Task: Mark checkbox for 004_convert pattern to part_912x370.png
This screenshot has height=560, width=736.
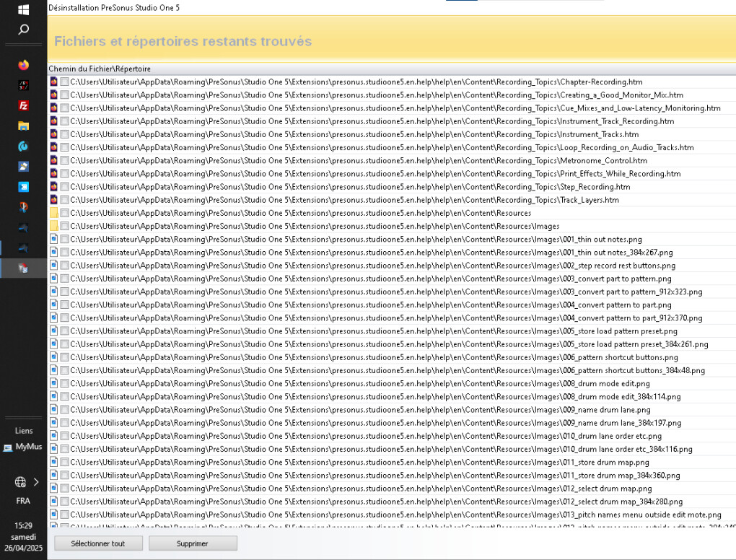Action: pyautogui.click(x=65, y=318)
